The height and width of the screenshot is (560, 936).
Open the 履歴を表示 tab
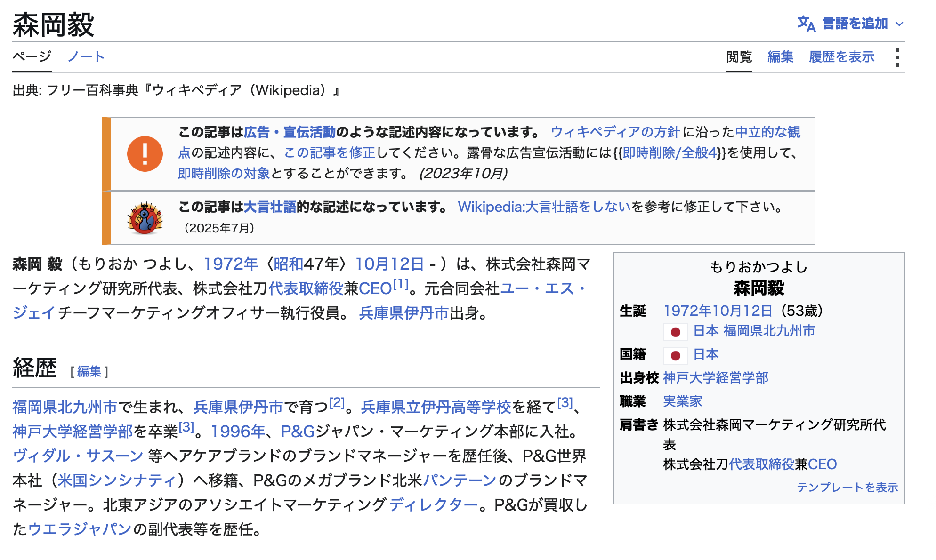842,57
